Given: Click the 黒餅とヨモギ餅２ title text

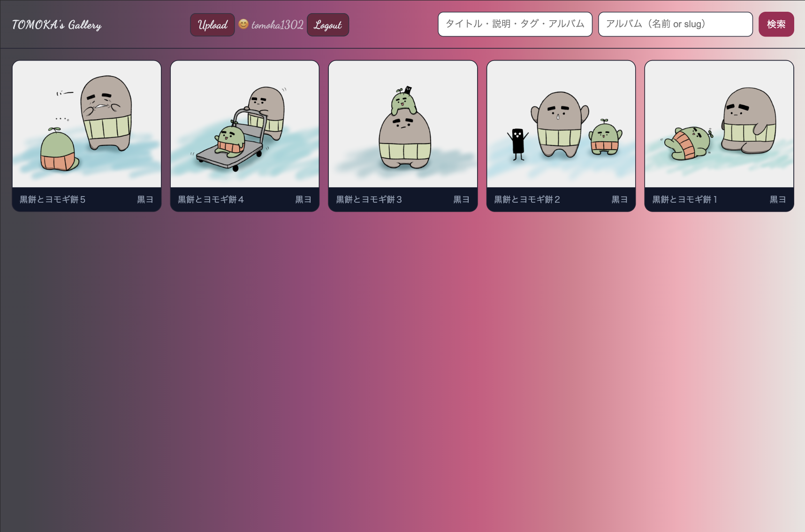Looking at the screenshot, I should pos(527,199).
